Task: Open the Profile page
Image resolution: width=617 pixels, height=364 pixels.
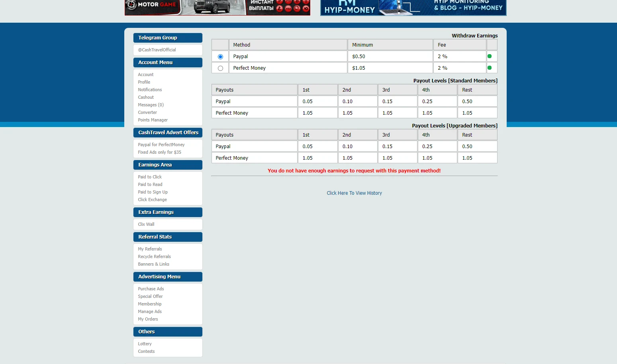Action: tap(144, 82)
